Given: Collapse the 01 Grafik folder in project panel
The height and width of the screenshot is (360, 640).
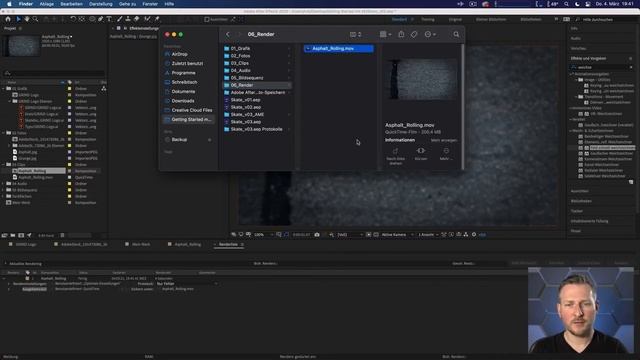Looking at the screenshot, I should coord(4,89).
